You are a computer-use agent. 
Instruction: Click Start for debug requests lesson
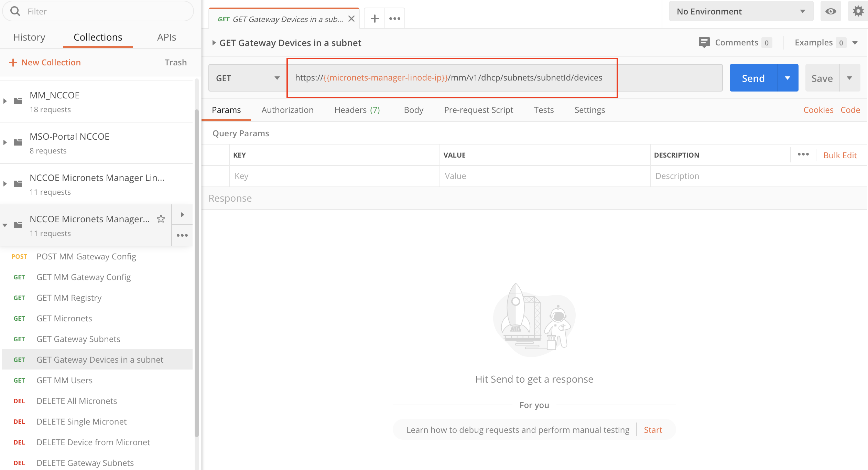[x=653, y=430]
